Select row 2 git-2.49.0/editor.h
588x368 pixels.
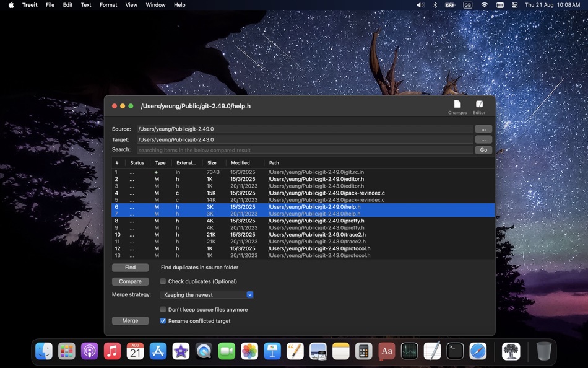pyautogui.click(x=303, y=179)
